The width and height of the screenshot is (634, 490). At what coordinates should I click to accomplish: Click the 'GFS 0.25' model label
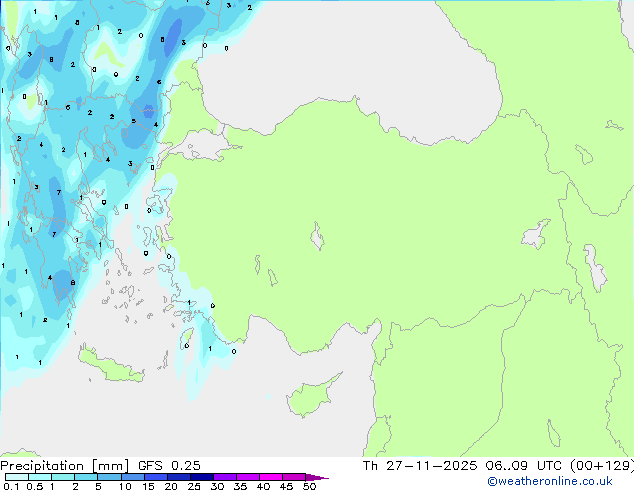tap(169, 466)
